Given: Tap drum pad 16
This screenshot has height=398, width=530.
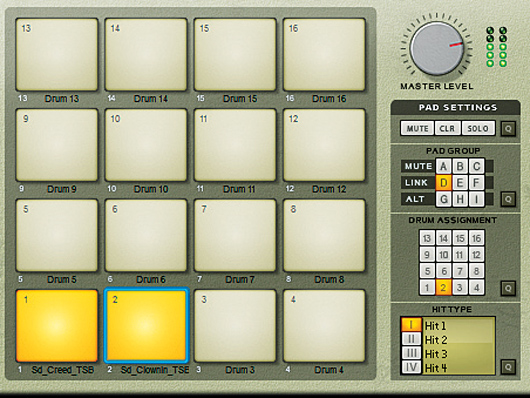Looking at the screenshot, I should coord(324,54).
